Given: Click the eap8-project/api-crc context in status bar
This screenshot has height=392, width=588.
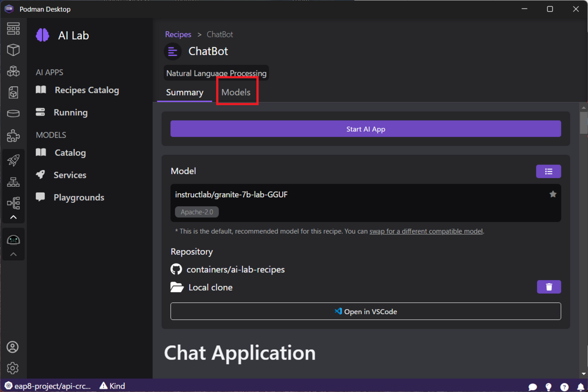Looking at the screenshot, I should click(x=48, y=386).
